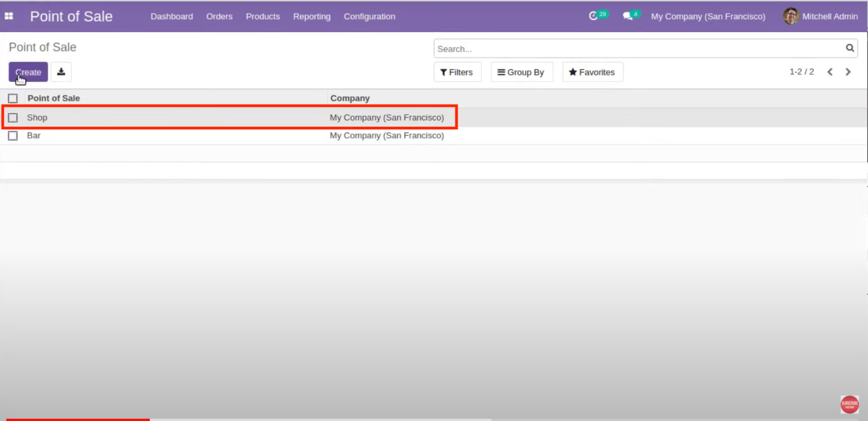Screen dimensions: 868x421
Task: Click the Create button
Action: pos(28,72)
